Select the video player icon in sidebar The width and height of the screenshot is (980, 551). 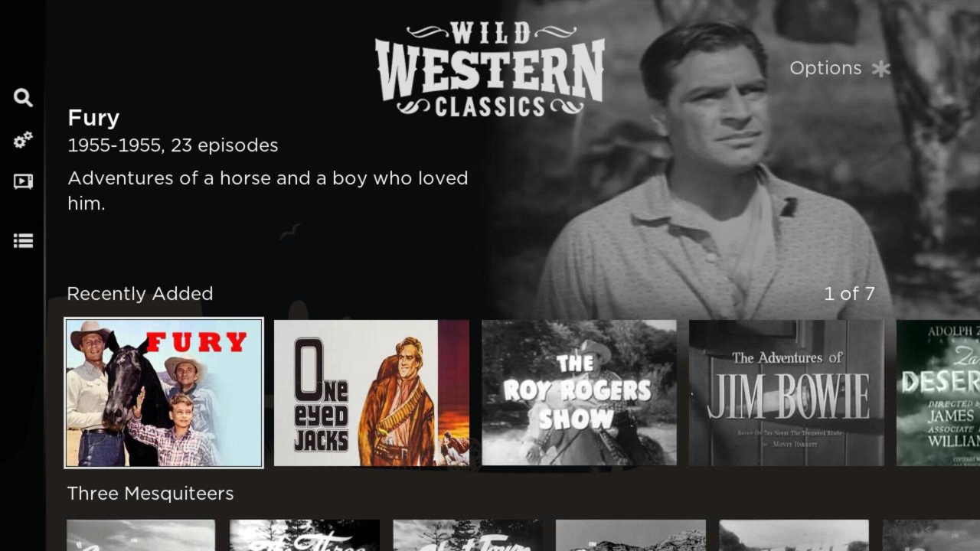click(x=23, y=181)
